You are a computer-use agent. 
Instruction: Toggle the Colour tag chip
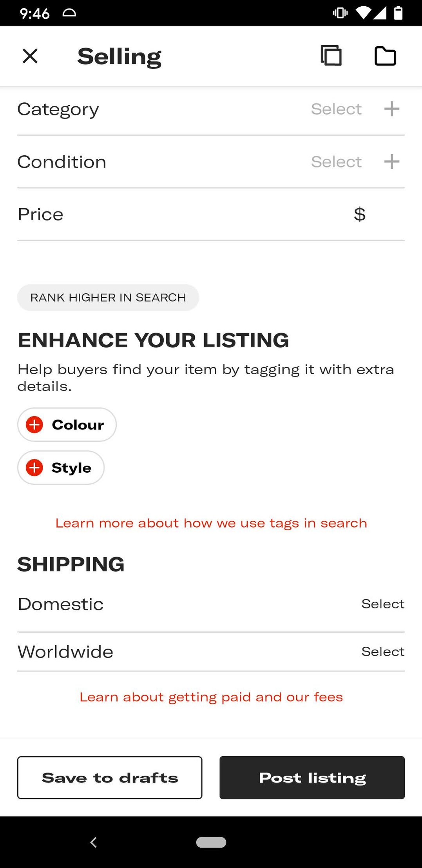pyautogui.click(x=67, y=424)
